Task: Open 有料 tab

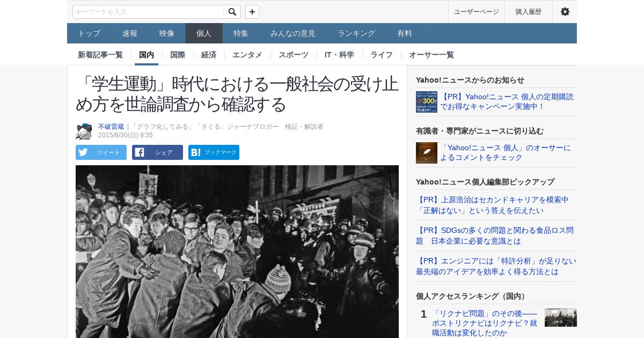Action: (405, 33)
